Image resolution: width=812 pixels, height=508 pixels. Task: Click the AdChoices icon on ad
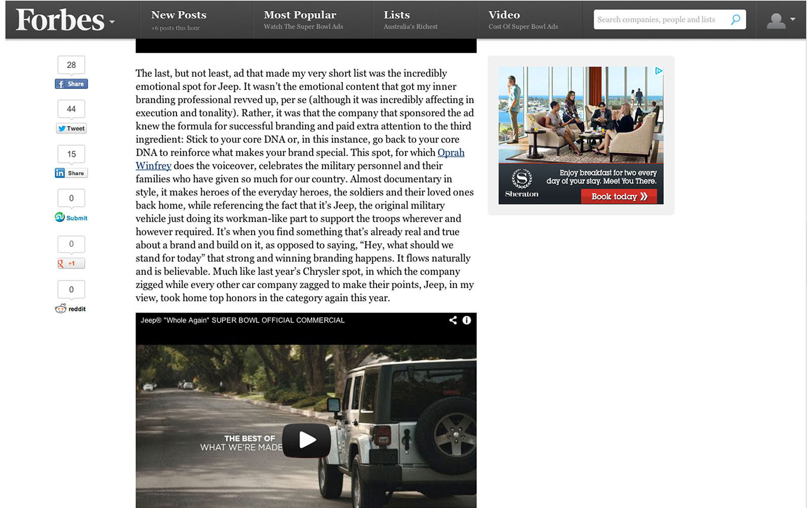point(658,71)
